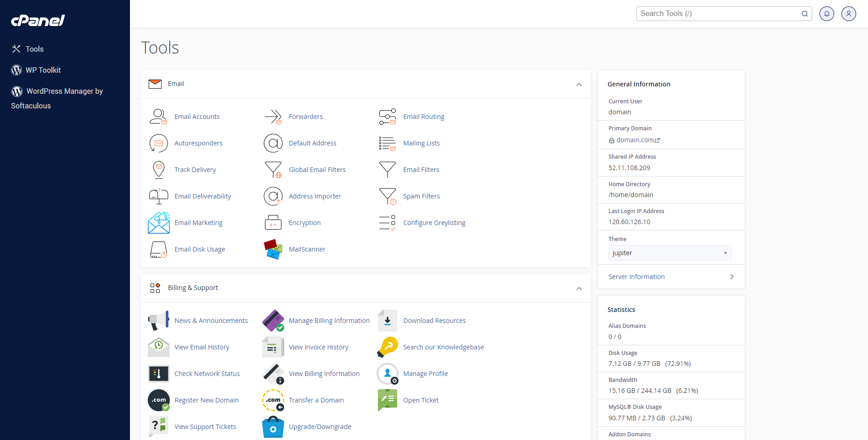Collapse the Billing & Support section
868x440 pixels.
[579, 289]
